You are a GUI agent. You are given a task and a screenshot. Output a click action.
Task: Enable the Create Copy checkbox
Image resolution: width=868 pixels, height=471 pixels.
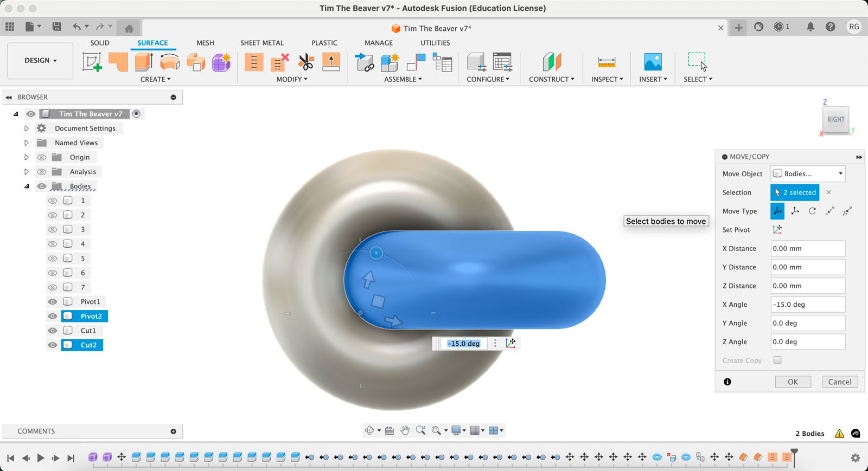click(777, 360)
